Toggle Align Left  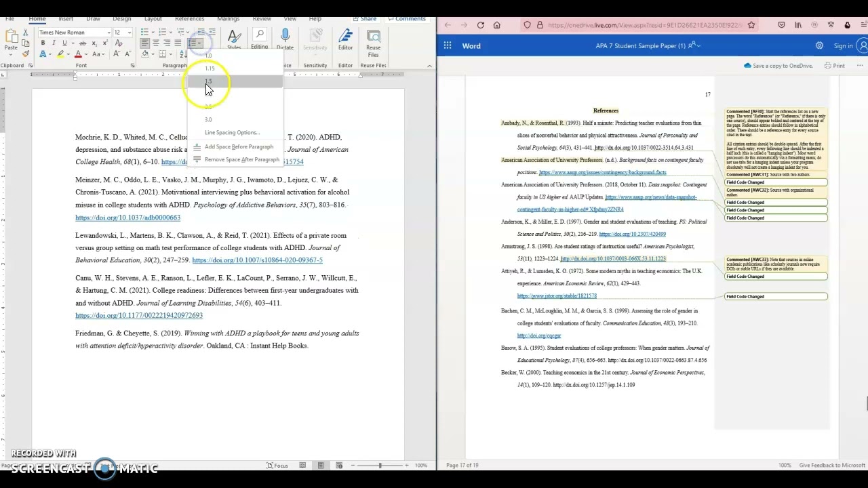click(x=145, y=43)
